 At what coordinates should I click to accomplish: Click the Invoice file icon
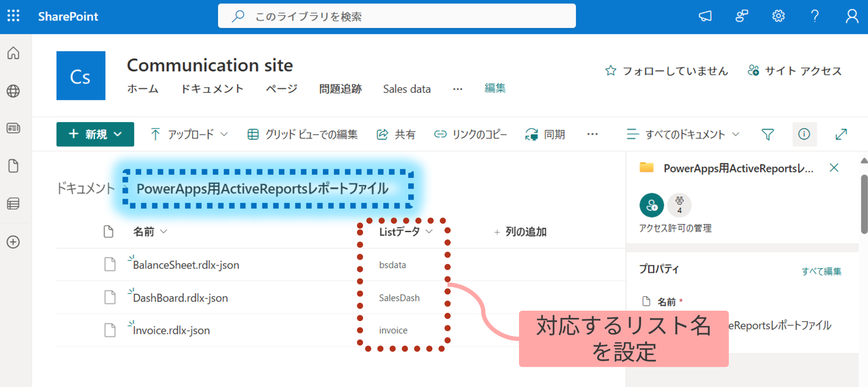click(x=110, y=330)
